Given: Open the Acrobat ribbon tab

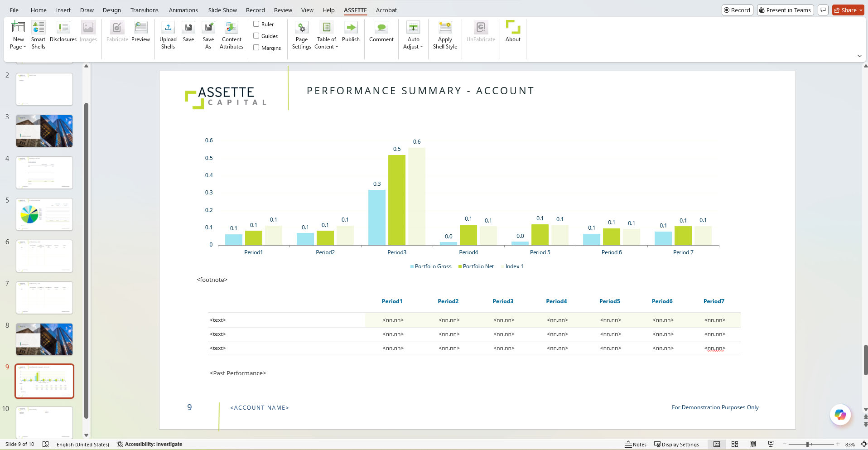Looking at the screenshot, I should click(x=386, y=10).
